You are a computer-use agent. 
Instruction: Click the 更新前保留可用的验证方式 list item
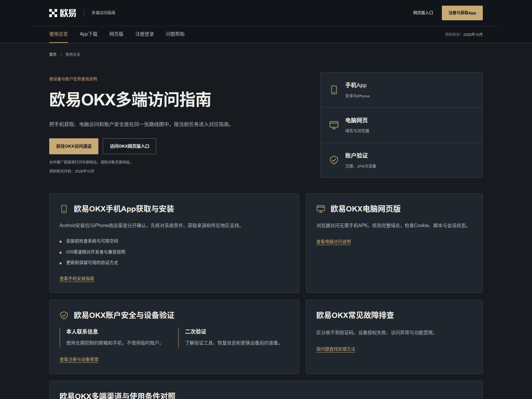tap(92, 263)
